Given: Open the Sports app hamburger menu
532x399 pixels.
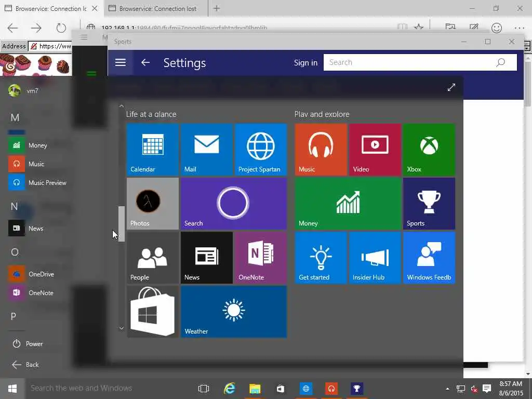Looking at the screenshot, I should click(x=121, y=62).
